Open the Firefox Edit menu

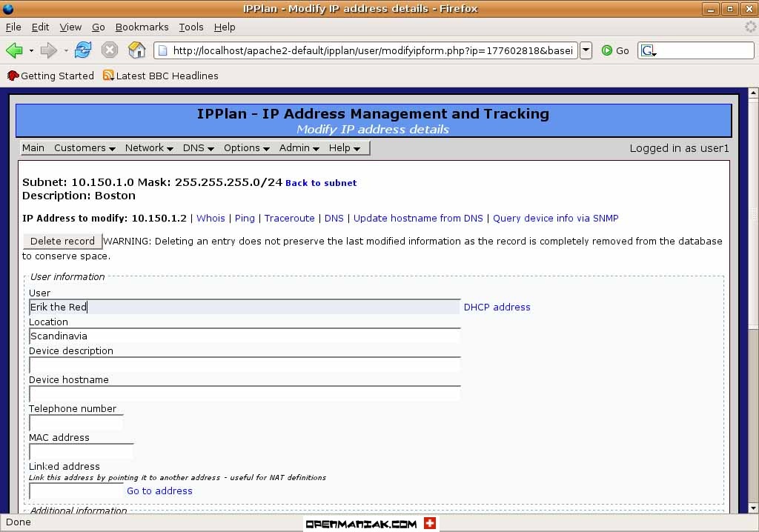[40, 27]
